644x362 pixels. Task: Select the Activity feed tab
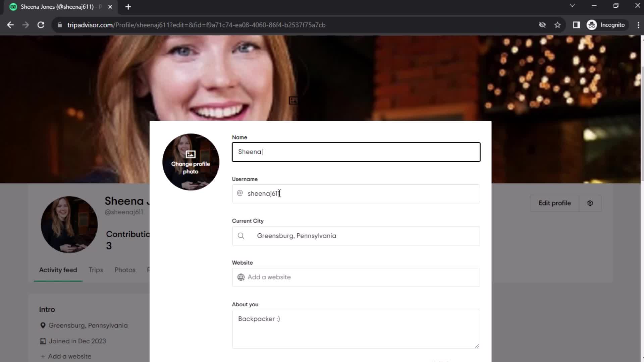point(58,269)
